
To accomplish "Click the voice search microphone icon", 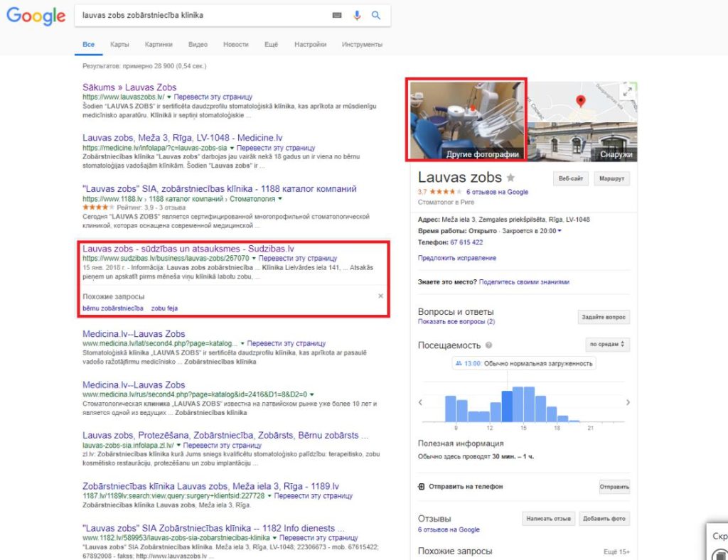I will click(357, 15).
